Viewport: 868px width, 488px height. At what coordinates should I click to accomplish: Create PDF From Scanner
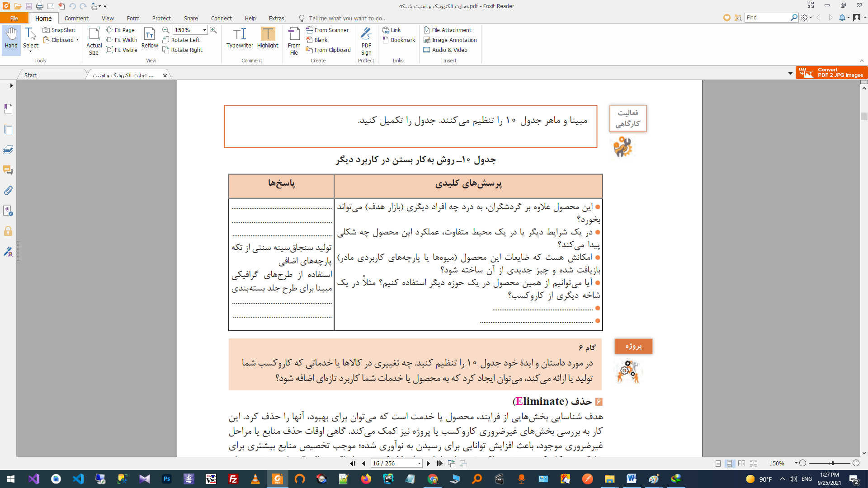(327, 30)
